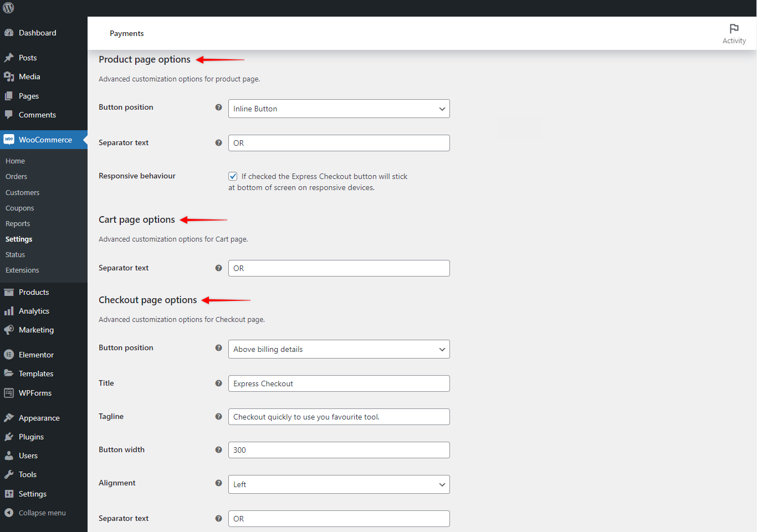Click the WordPress logo icon
The width and height of the screenshot is (757, 532).
click(x=8, y=8)
